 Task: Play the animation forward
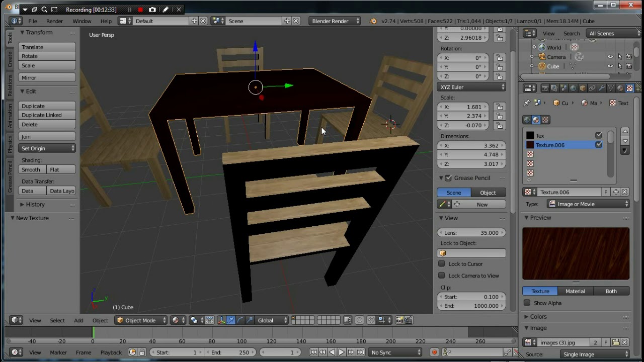pyautogui.click(x=342, y=352)
